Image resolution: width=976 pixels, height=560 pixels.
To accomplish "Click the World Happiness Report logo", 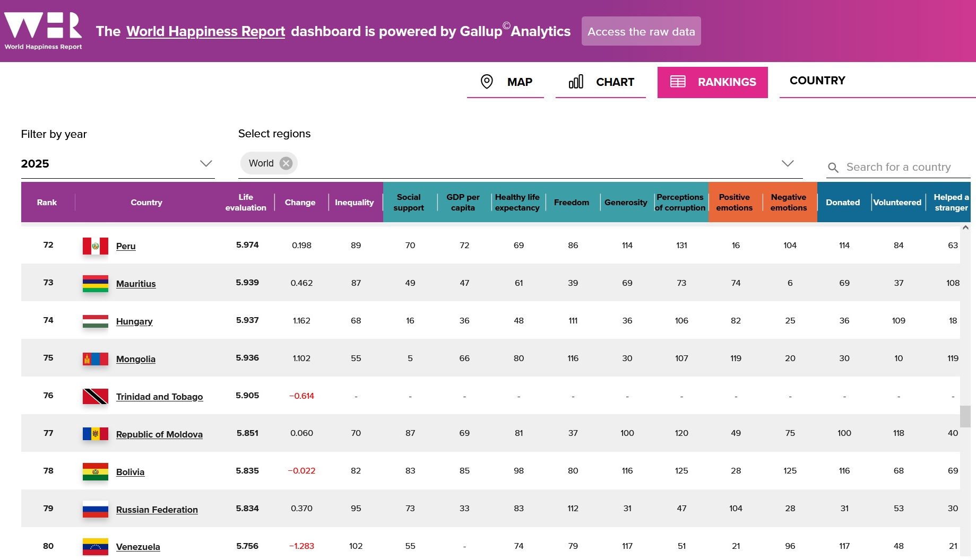I will (x=43, y=31).
